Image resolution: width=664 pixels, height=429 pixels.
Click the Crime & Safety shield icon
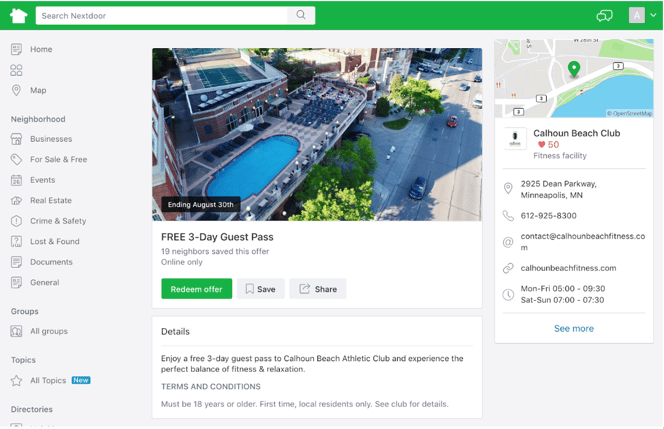point(16,221)
